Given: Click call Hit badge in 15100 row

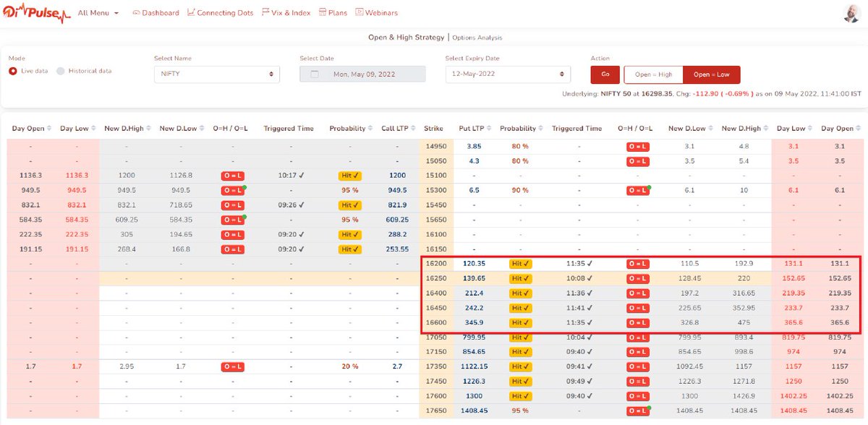Looking at the screenshot, I should (350, 176).
